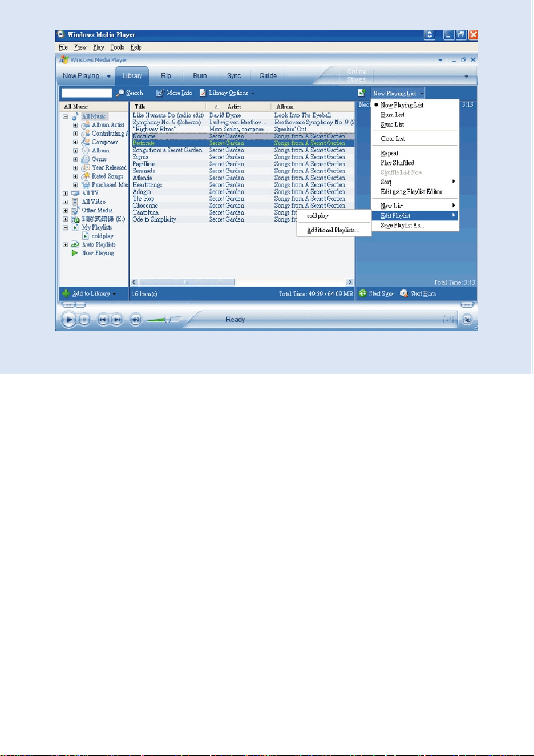The width and height of the screenshot is (534, 756).
Task: Click the skin mode switch icon at bottom right
Action: point(467,320)
